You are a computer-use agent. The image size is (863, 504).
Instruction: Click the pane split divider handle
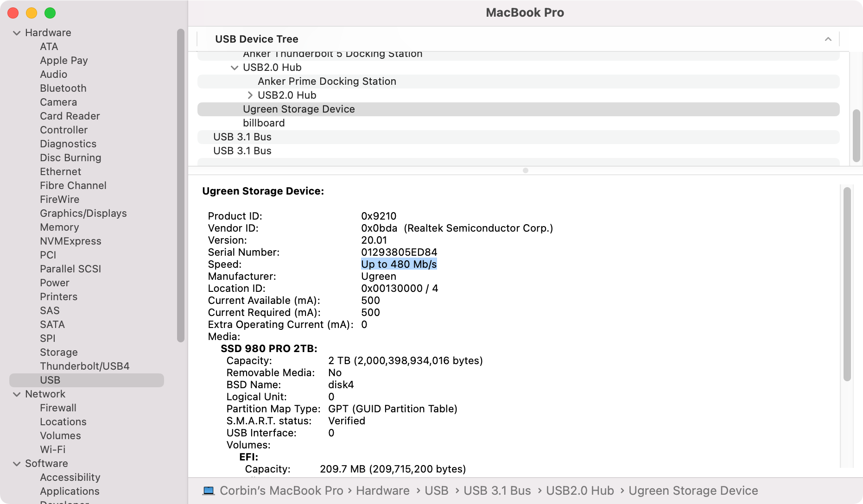pos(526,170)
